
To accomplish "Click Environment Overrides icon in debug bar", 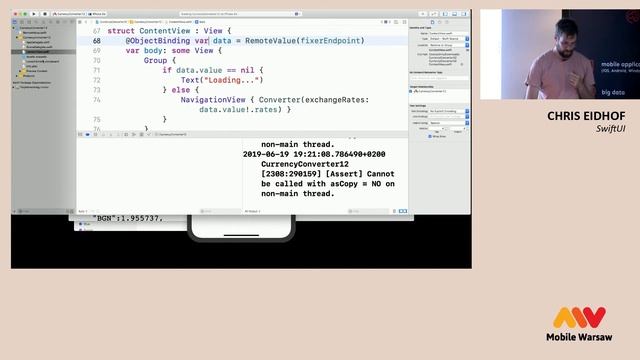I will click(141, 134).
